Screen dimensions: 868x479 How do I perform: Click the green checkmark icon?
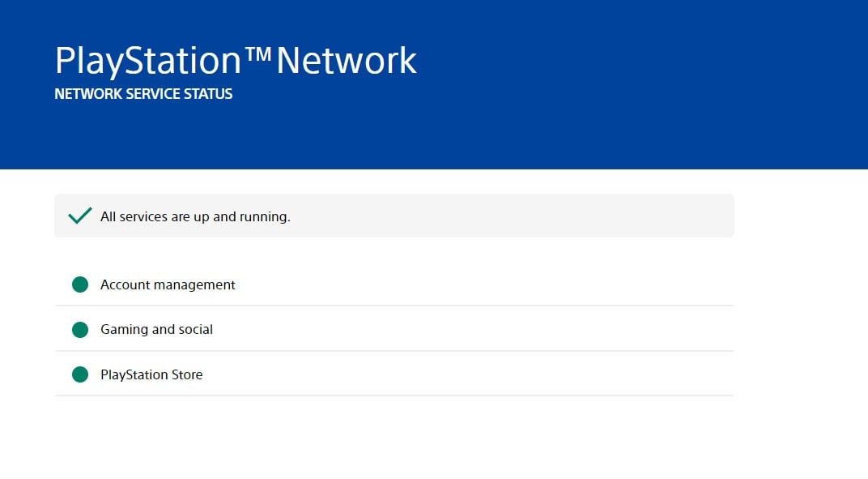coord(79,216)
